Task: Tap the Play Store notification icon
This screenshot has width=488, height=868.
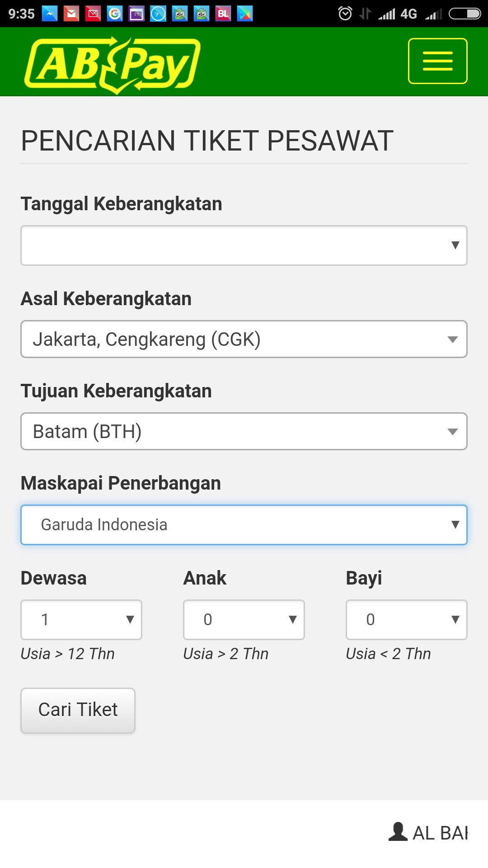Action: click(x=245, y=14)
